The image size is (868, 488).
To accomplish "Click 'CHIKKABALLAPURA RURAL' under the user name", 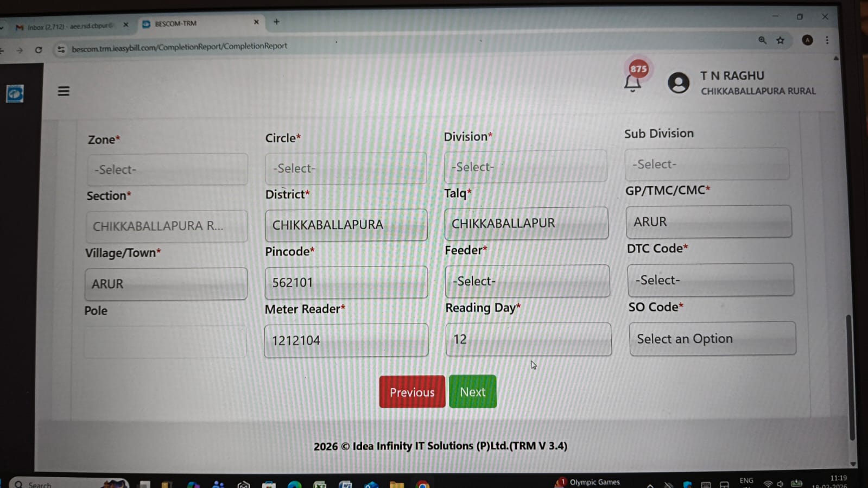I will click(x=758, y=91).
